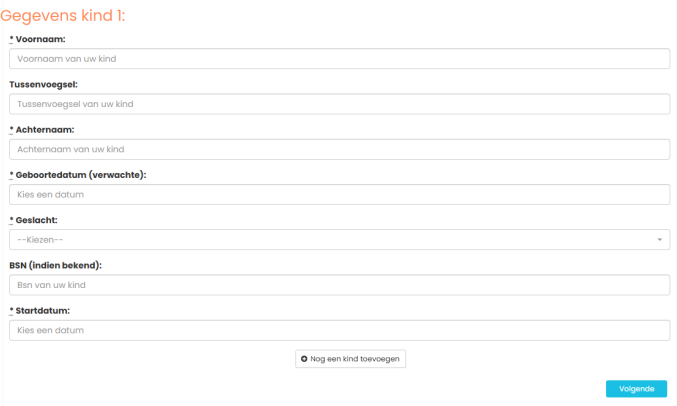Image resolution: width=677 pixels, height=406 pixels.
Task: Click into the Tussenvoegsel input field
Action: pos(339,104)
